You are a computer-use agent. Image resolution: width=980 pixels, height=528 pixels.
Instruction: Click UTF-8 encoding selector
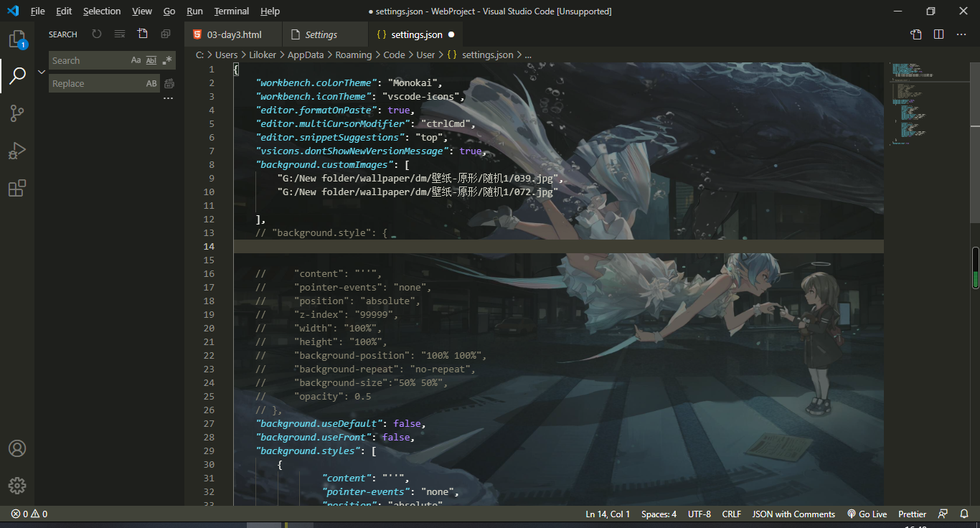point(699,514)
